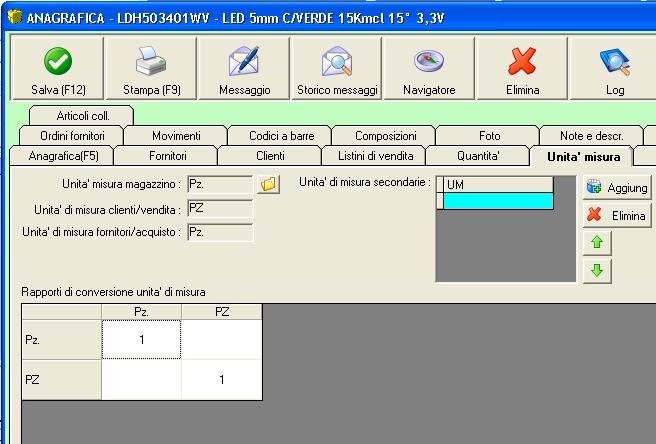Screen dimensions: 656x444
Task: Open the Log toolbar button
Action: click(x=614, y=68)
